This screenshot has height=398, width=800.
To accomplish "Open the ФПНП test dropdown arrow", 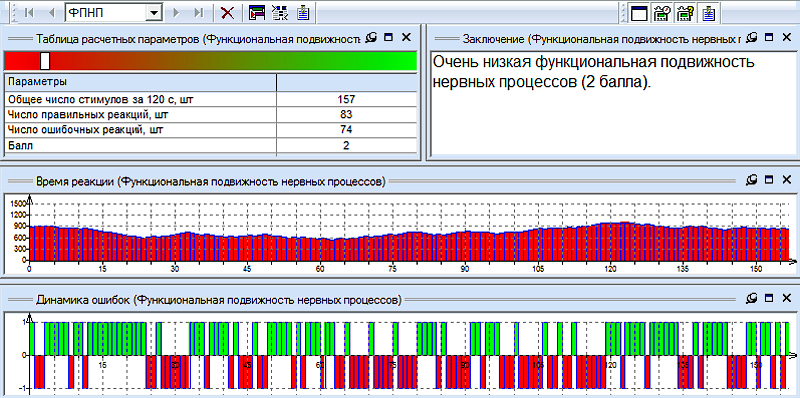I will point(153,14).
